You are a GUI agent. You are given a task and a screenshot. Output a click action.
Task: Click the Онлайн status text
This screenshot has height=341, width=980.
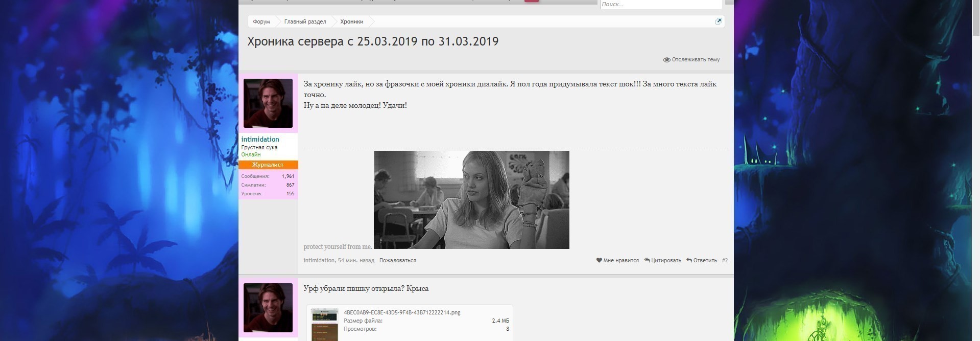(x=251, y=154)
